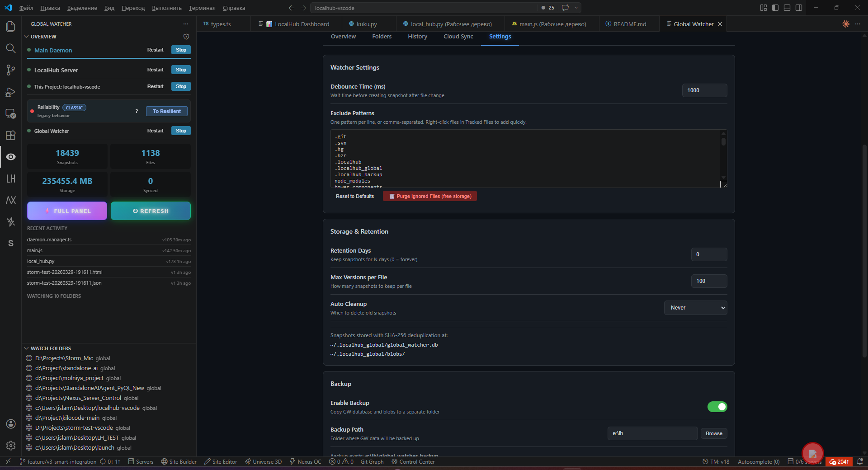This screenshot has width=868, height=470.
Task: Click the orange star icon in editor toolbar
Action: tap(846, 24)
